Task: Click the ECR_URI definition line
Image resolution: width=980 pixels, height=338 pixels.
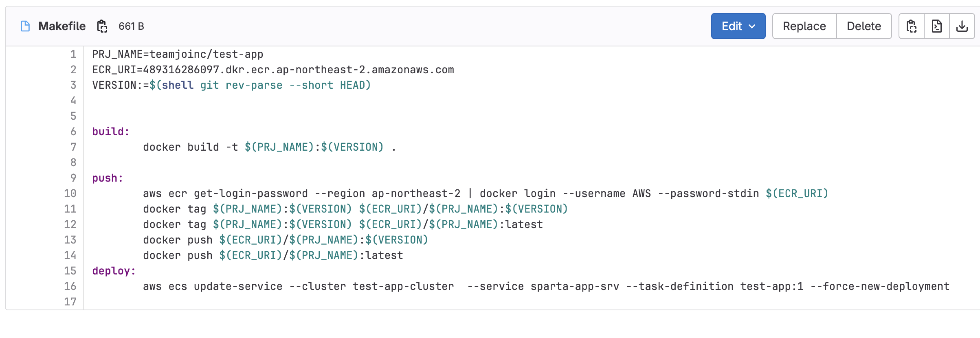Action: (273, 70)
